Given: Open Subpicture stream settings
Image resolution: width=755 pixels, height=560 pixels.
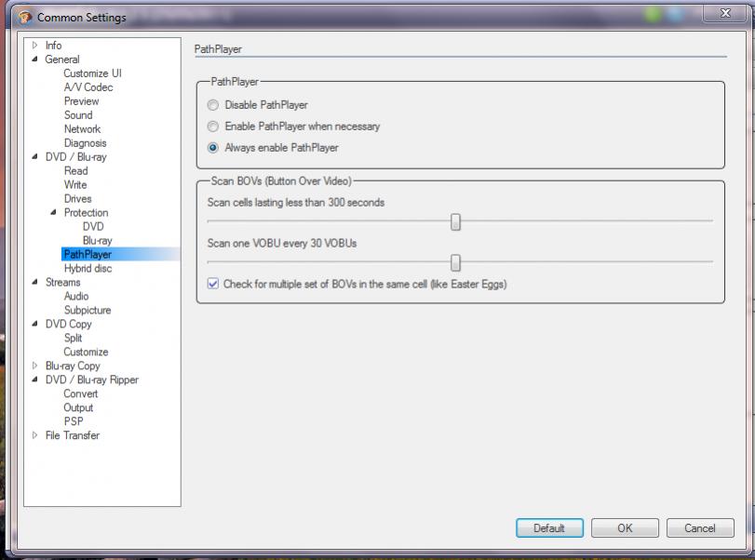Looking at the screenshot, I should (x=88, y=311).
